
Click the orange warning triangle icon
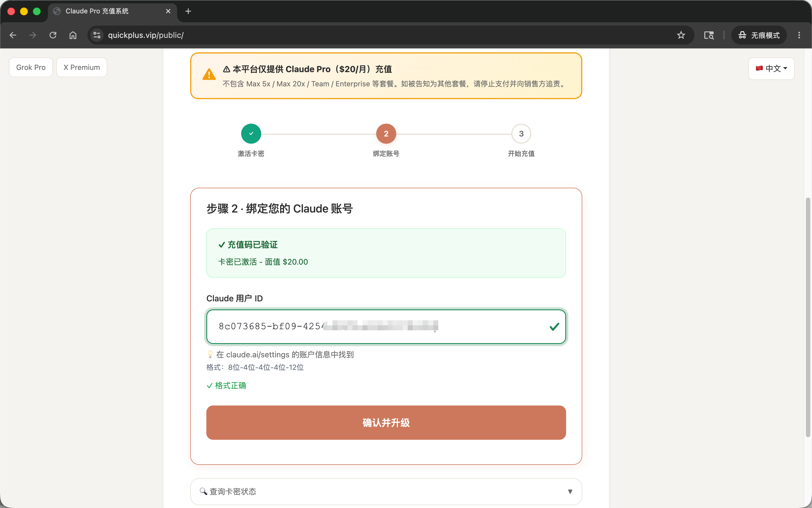tap(209, 74)
